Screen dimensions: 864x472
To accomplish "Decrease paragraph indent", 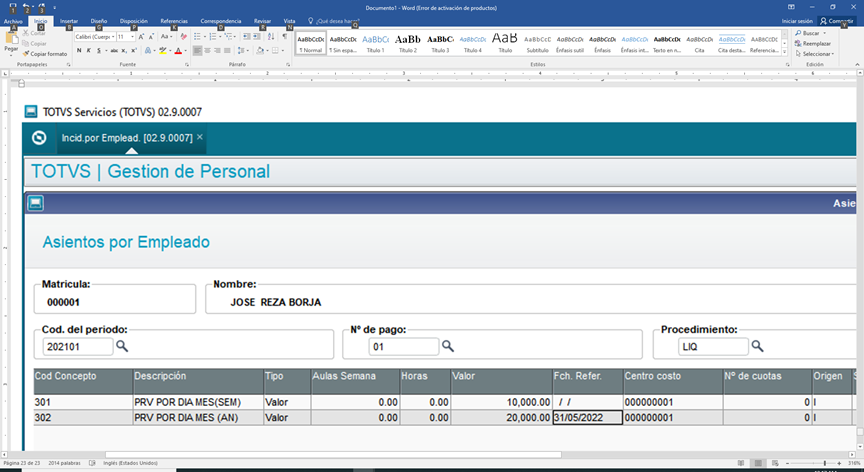I will click(x=246, y=36).
